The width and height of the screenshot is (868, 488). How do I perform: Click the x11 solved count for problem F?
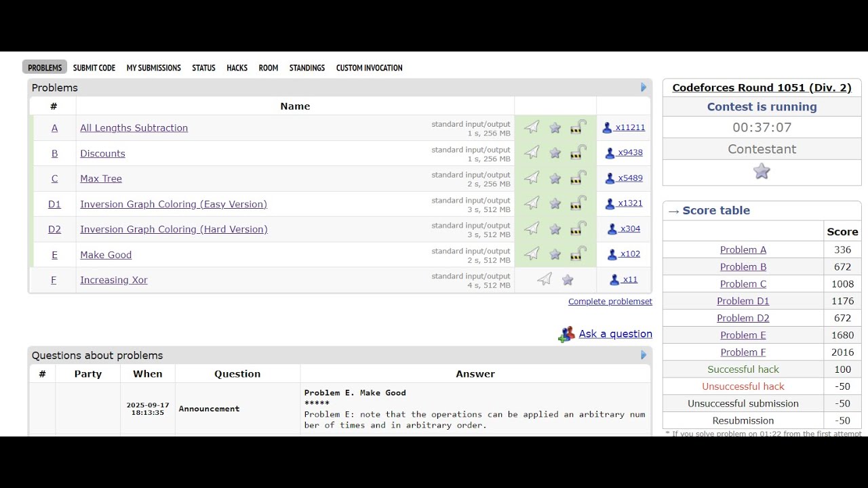point(630,279)
